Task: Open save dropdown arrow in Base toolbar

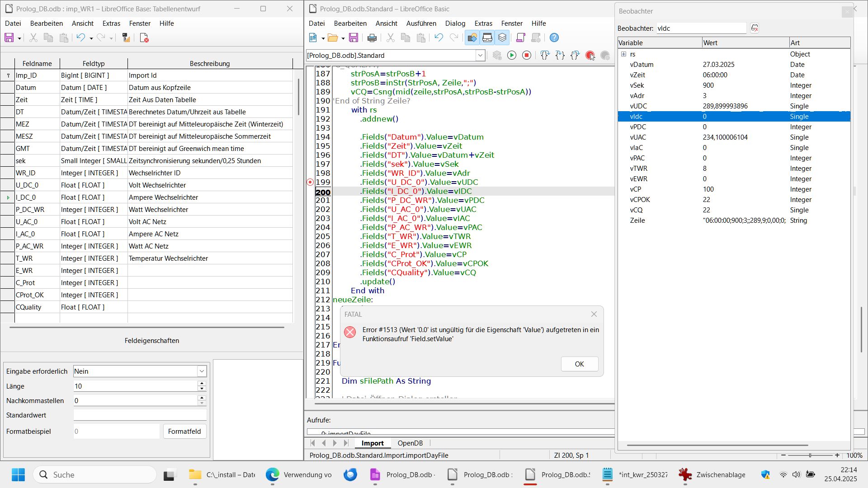Action: point(19,38)
